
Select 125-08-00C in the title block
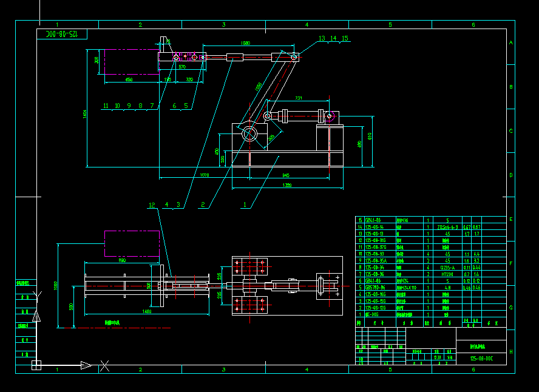point(481,359)
